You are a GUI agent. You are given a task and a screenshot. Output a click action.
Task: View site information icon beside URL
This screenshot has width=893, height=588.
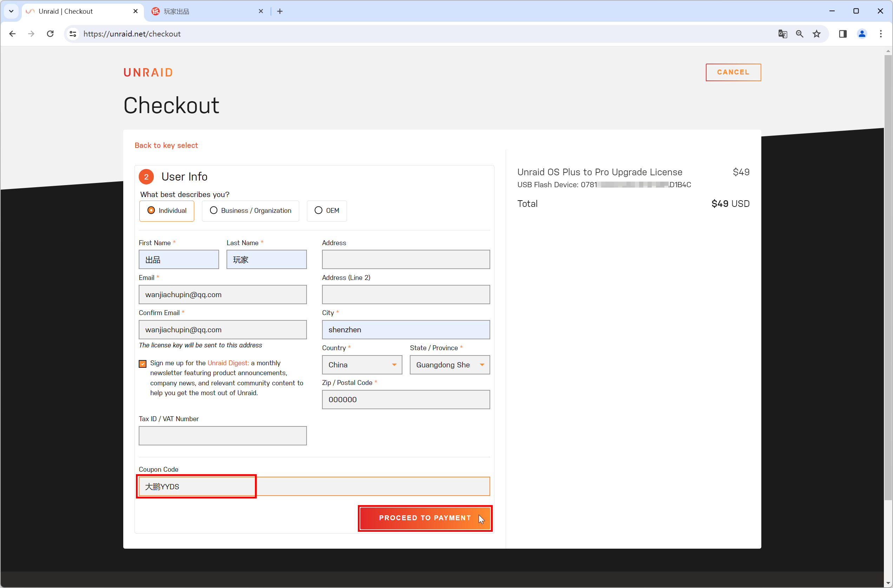click(x=73, y=34)
